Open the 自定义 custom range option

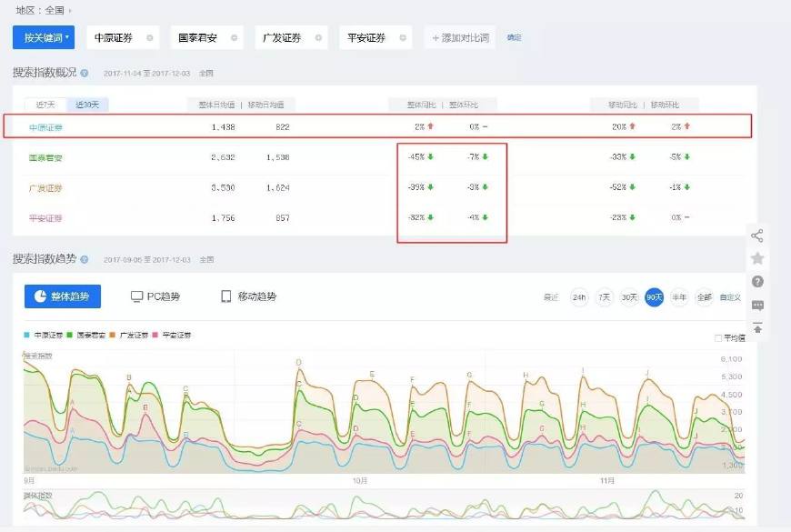coord(730,297)
